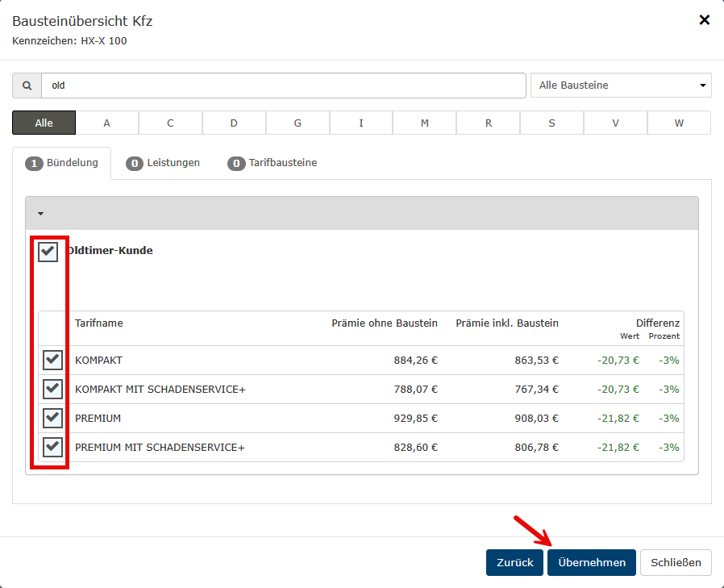Viewport: 724px width, 588px height.
Task: Click the magnifier search icon
Action: 27,85
